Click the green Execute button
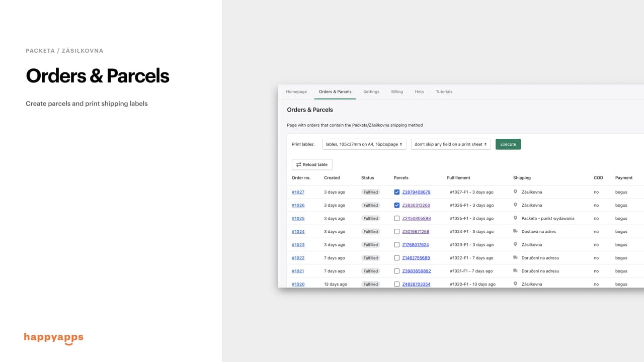644x362 pixels. (x=508, y=144)
